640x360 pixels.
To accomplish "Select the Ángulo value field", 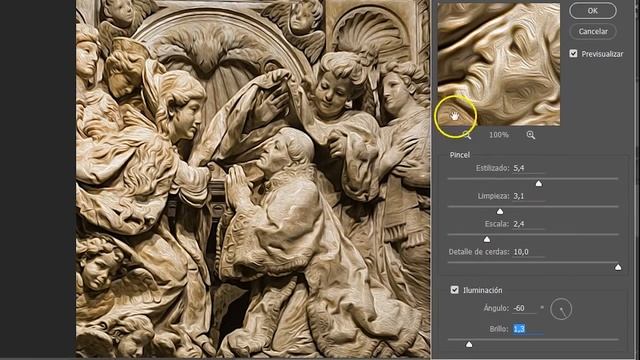I will (x=524, y=308).
